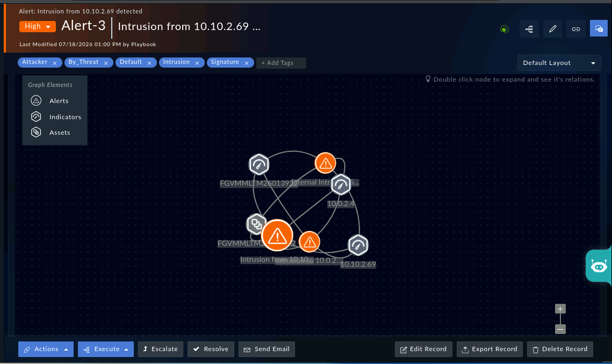Click the Escalate button

[161, 349]
